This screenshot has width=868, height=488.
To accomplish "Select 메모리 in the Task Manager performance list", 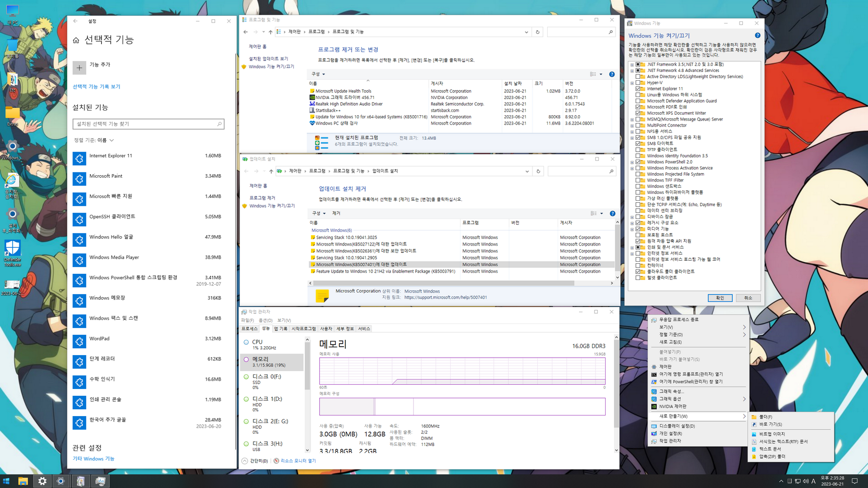I will click(x=272, y=362).
